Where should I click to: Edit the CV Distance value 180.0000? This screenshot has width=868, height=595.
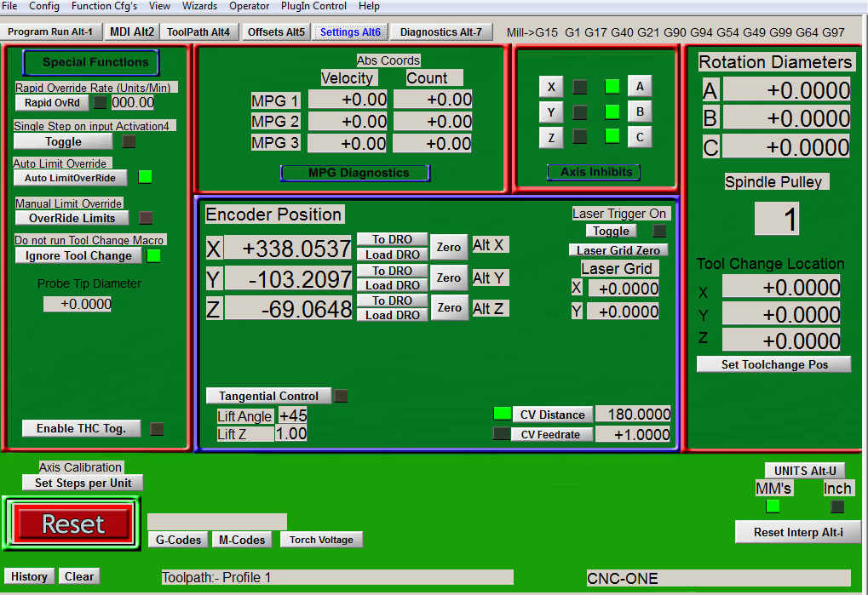click(633, 415)
